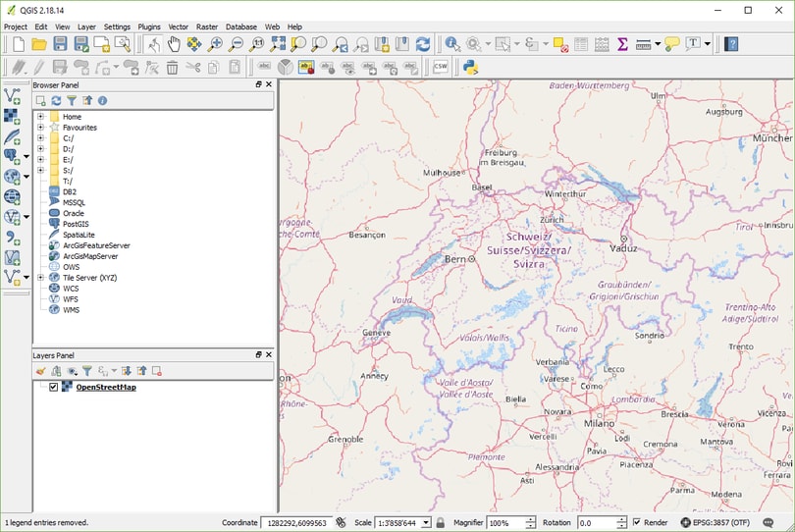Open the Raster menu
Screen dimensions: 795x532
pos(207,27)
